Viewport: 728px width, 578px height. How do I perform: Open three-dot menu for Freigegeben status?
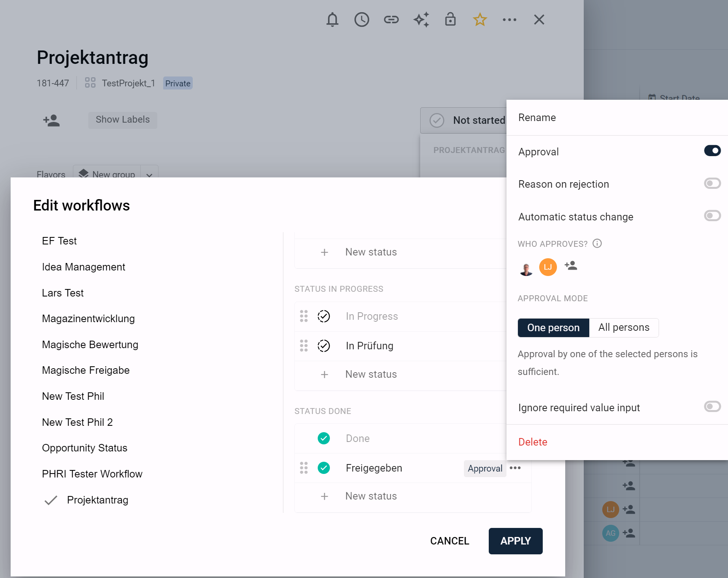(515, 468)
